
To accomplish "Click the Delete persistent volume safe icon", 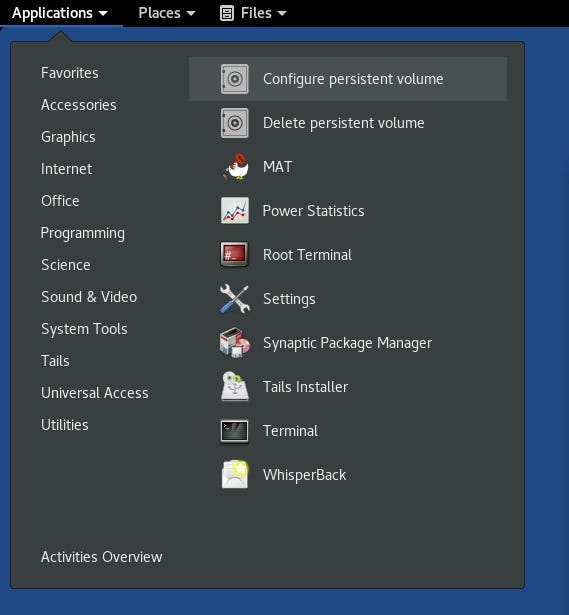I will [x=235, y=123].
